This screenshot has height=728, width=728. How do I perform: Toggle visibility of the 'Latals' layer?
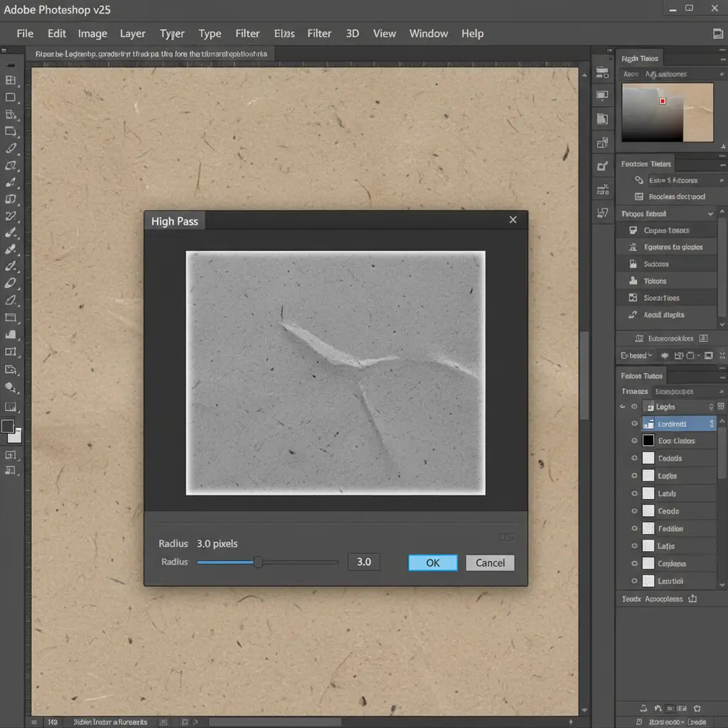pyautogui.click(x=635, y=493)
